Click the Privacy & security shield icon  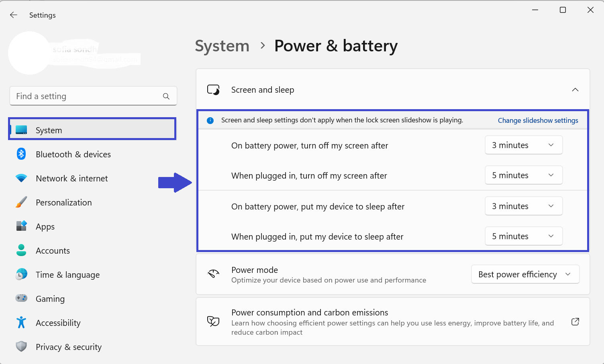tap(21, 347)
